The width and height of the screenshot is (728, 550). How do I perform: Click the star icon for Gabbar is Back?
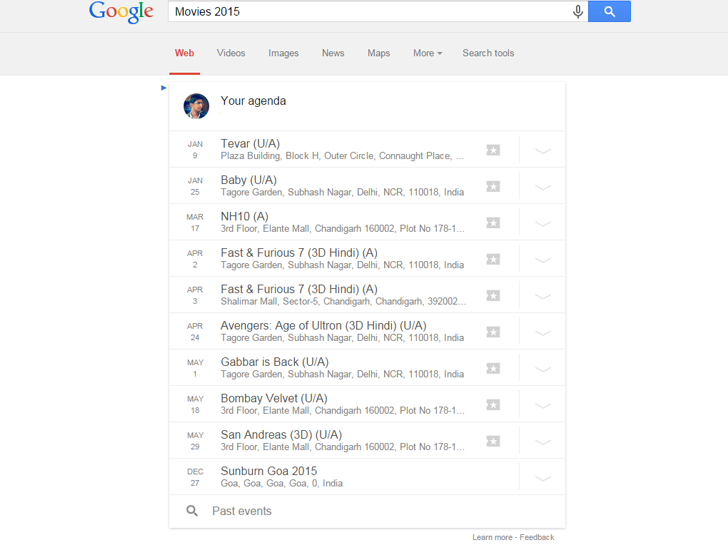(493, 369)
